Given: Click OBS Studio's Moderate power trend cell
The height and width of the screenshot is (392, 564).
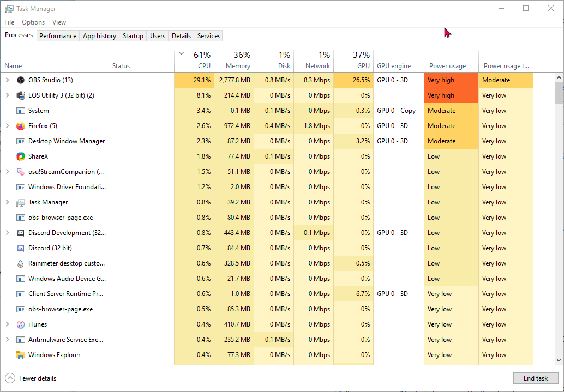Looking at the screenshot, I should coord(506,80).
